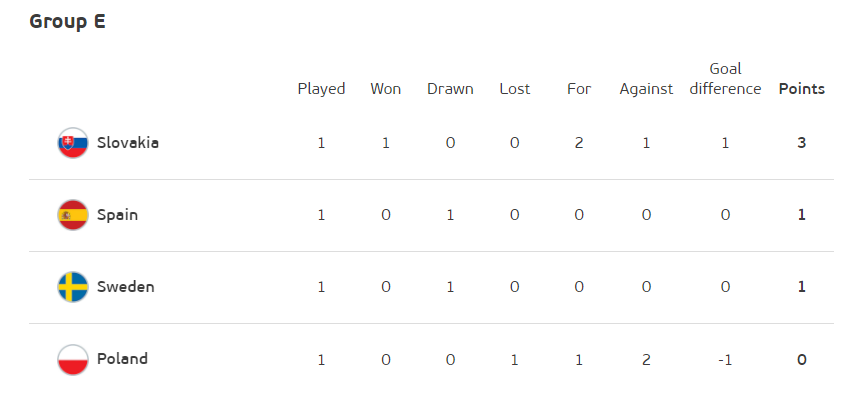Select the Sweden team name
This screenshot has width=854, height=403.
126,287
